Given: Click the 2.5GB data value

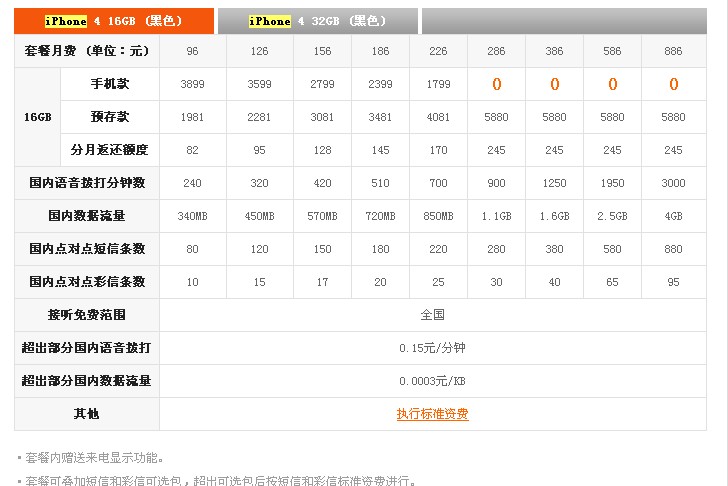Looking at the screenshot, I should click(612, 216).
